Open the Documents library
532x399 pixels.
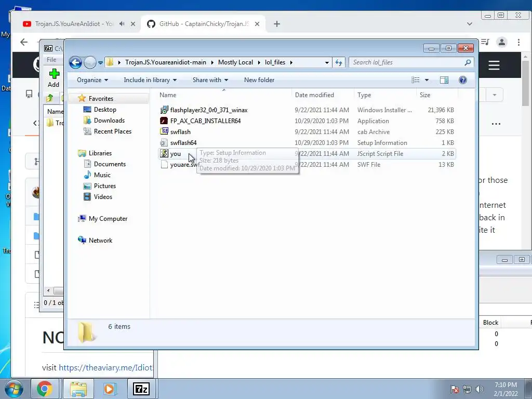[x=110, y=164]
